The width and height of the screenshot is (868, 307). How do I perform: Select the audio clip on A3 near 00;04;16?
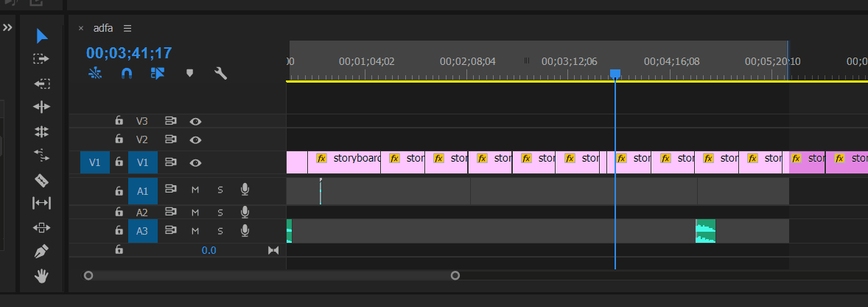click(706, 231)
